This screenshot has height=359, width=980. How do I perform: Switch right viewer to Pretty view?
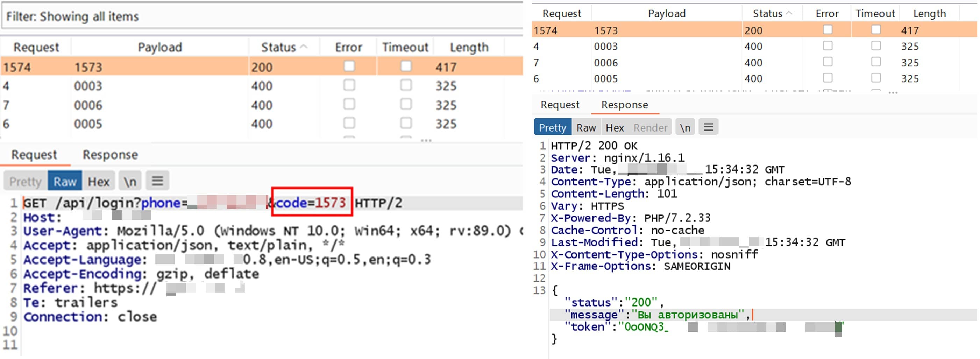click(552, 127)
